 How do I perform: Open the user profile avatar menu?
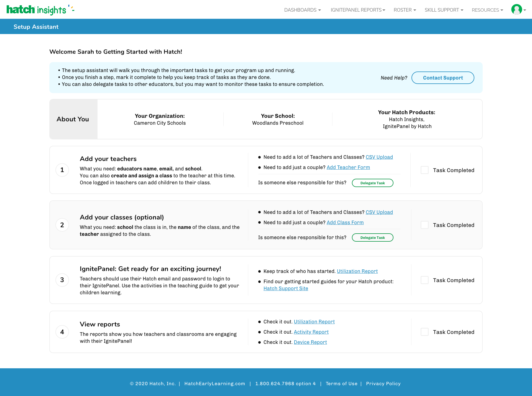click(x=518, y=10)
